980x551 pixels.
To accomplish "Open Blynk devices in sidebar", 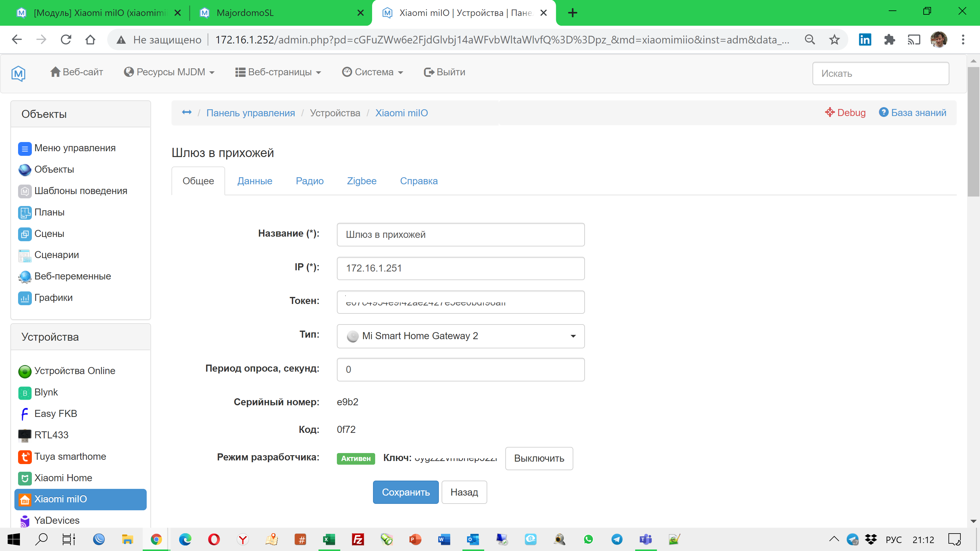I will pos(46,392).
